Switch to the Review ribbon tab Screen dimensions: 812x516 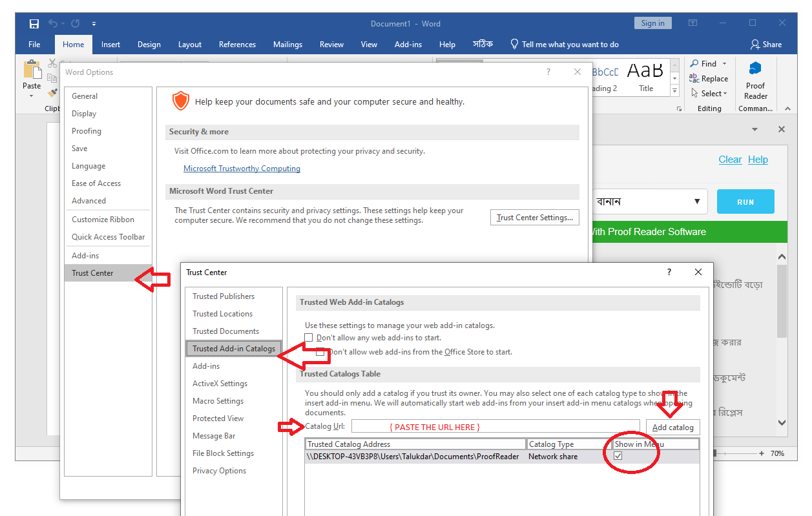(x=331, y=45)
